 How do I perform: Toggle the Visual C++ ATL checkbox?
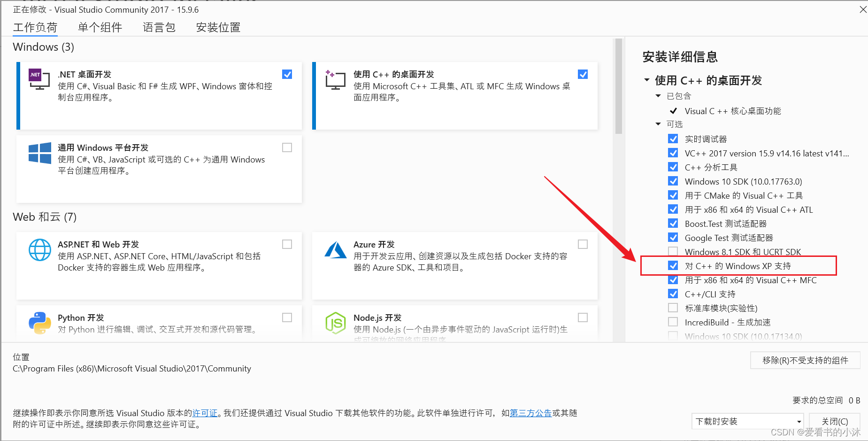click(673, 209)
